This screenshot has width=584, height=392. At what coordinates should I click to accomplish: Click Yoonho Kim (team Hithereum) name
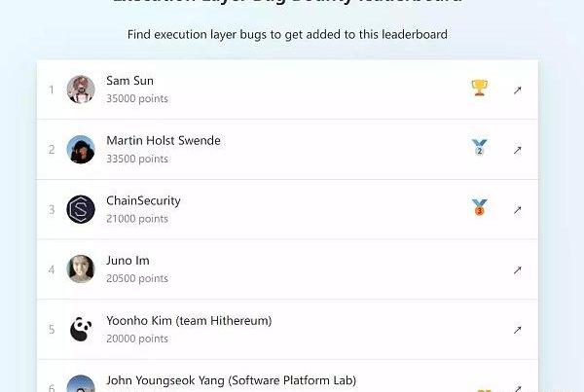click(189, 321)
